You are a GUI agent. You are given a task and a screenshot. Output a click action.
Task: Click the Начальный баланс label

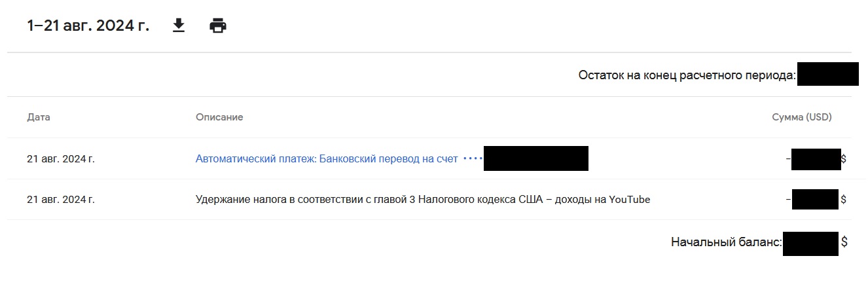click(x=727, y=242)
